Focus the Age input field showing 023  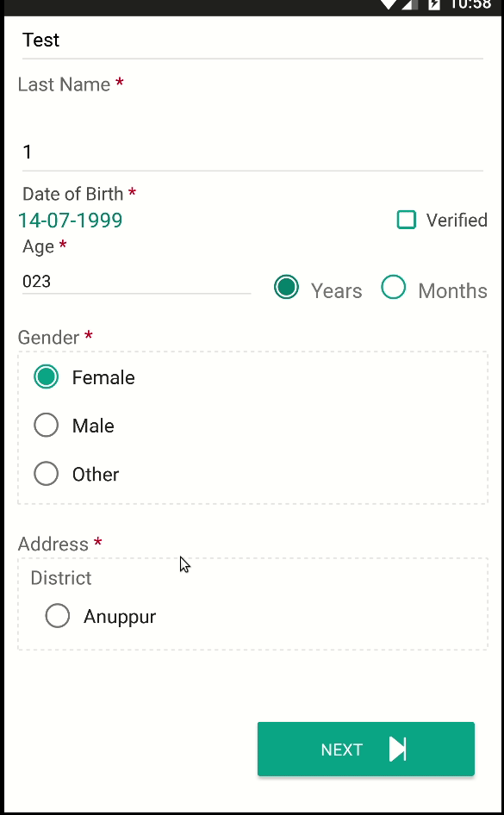pyautogui.click(x=136, y=281)
